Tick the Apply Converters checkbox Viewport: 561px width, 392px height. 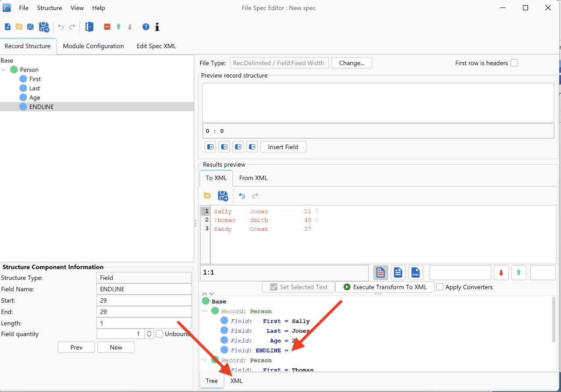click(440, 287)
